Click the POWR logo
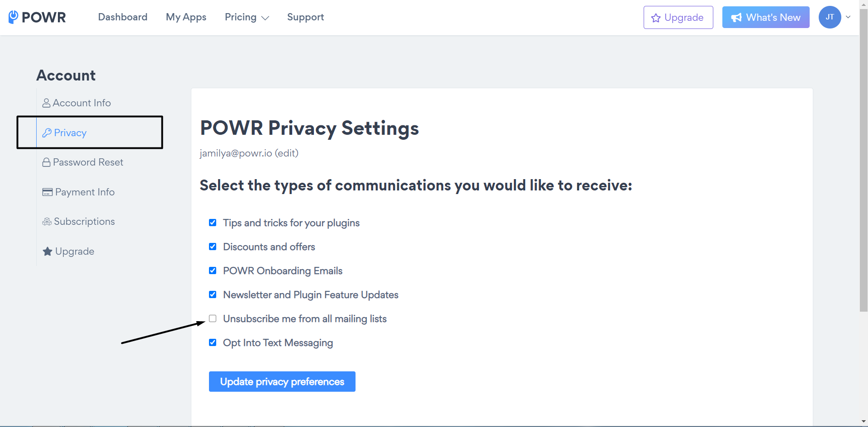 point(37,17)
